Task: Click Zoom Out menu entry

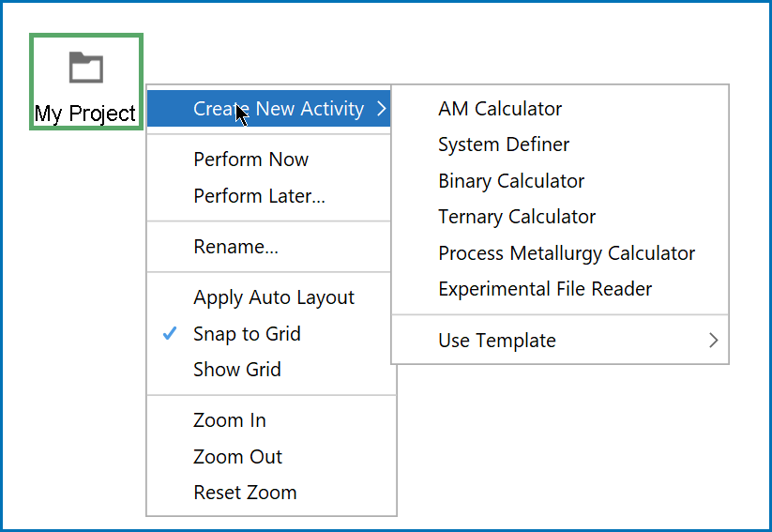Action: pos(271,457)
